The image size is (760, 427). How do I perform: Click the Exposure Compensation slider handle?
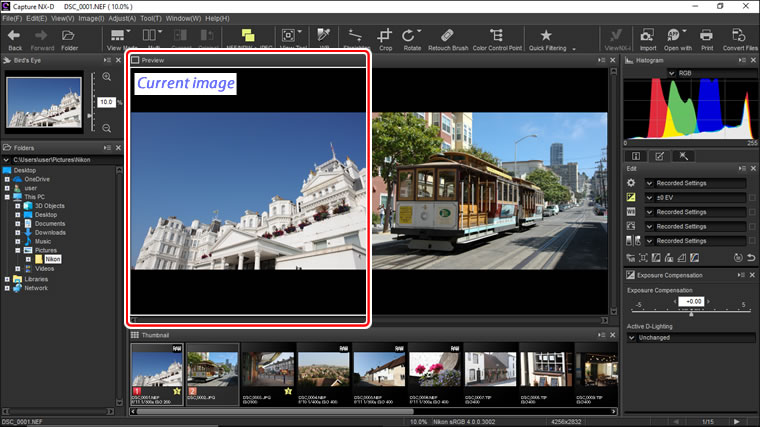click(691, 314)
